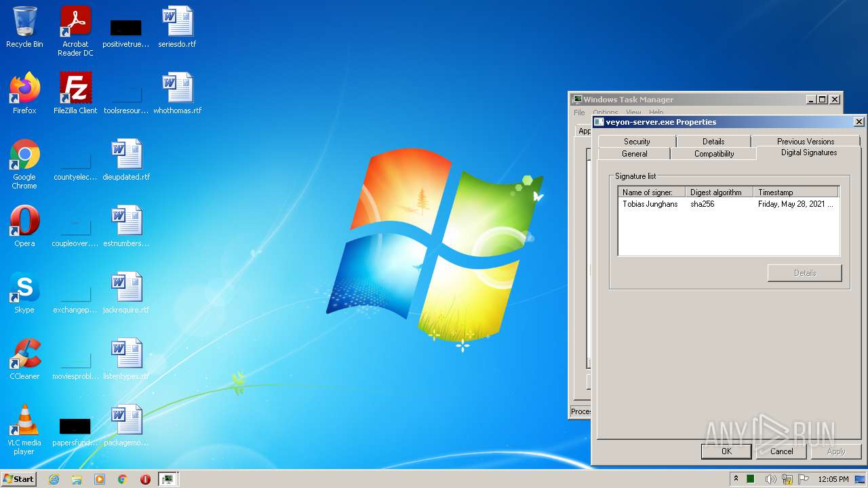Open the Previous Versions tab
868x488 pixels.
click(x=806, y=141)
